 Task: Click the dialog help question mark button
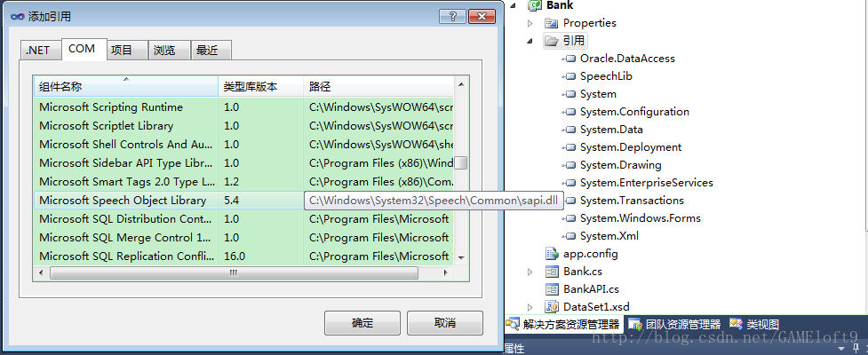(x=453, y=17)
